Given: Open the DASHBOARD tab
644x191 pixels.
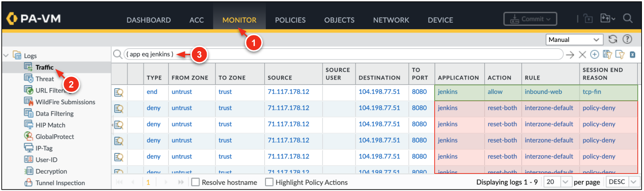Looking at the screenshot, I should pos(148,20).
